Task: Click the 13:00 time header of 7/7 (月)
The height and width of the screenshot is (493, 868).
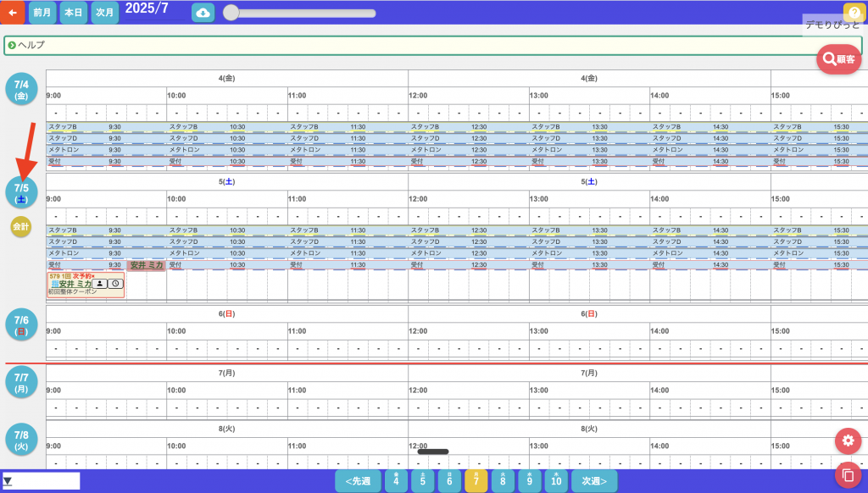Action: point(538,391)
